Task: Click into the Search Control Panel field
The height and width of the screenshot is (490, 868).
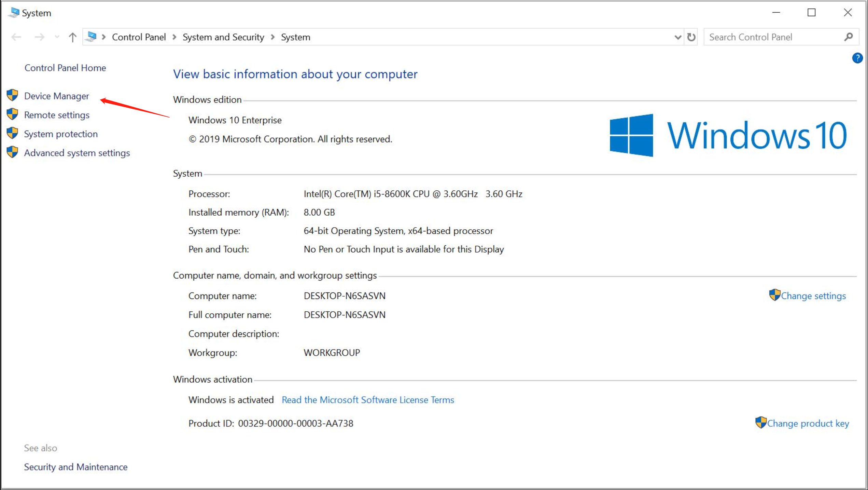Action: pyautogui.click(x=772, y=37)
